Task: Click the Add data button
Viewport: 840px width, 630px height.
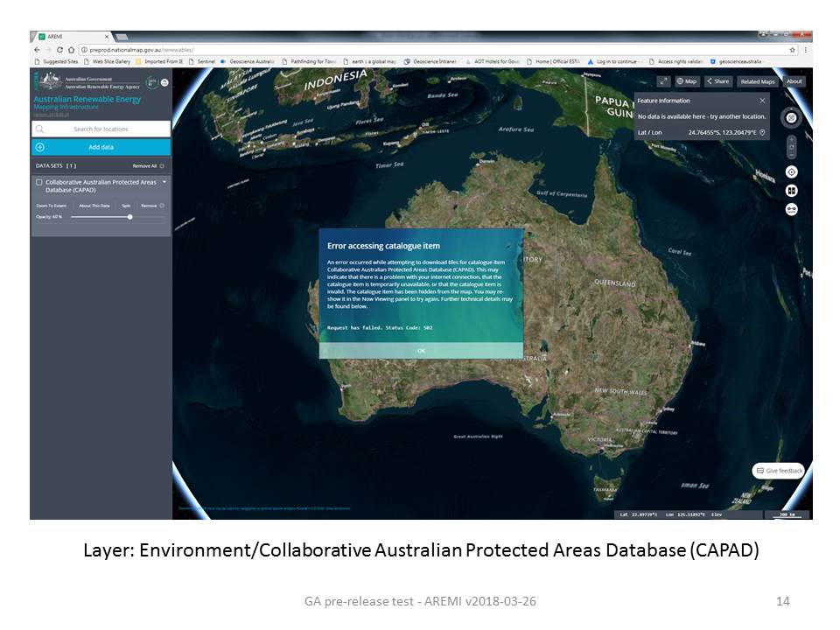Action: pyautogui.click(x=101, y=147)
